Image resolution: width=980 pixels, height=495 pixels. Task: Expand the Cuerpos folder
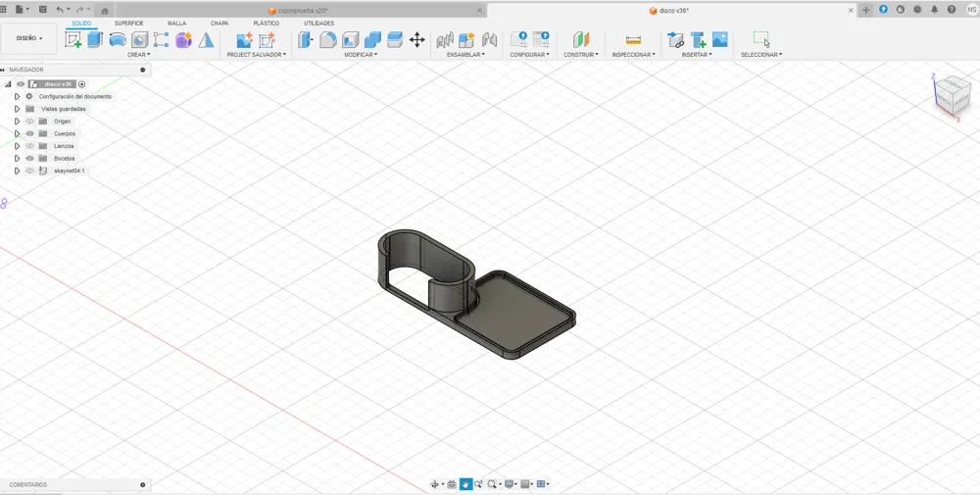(x=18, y=133)
